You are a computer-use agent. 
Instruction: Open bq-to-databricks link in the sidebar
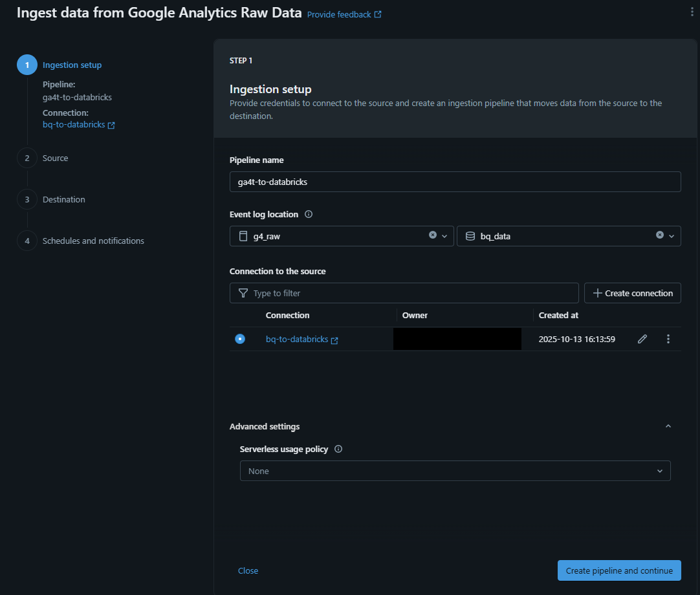coord(74,125)
